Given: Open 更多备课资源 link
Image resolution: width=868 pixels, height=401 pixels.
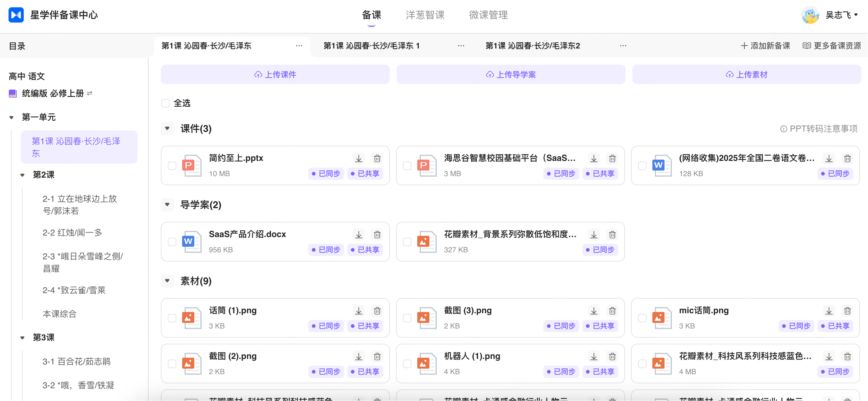Looking at the screenshot, I should coord(832,45).
